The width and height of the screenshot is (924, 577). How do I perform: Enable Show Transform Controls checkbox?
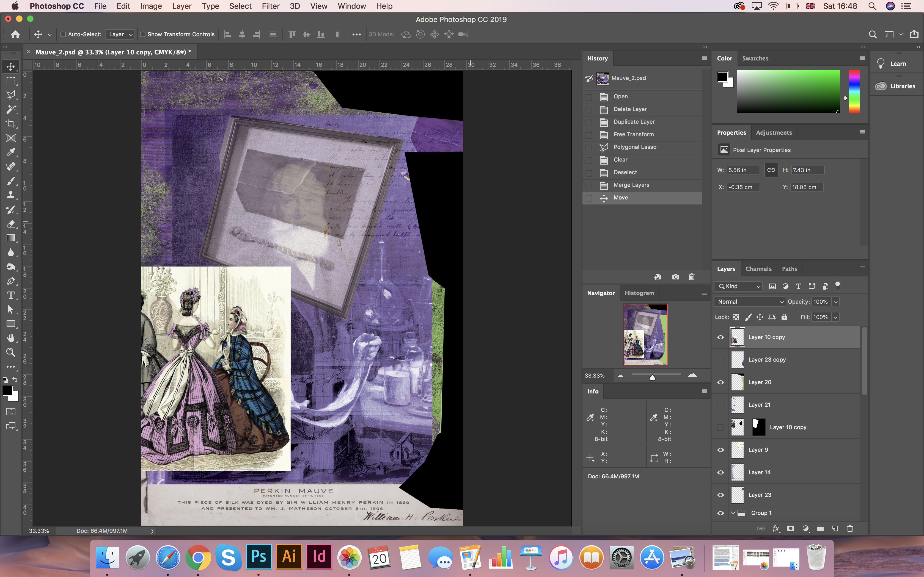coord(143,34)
